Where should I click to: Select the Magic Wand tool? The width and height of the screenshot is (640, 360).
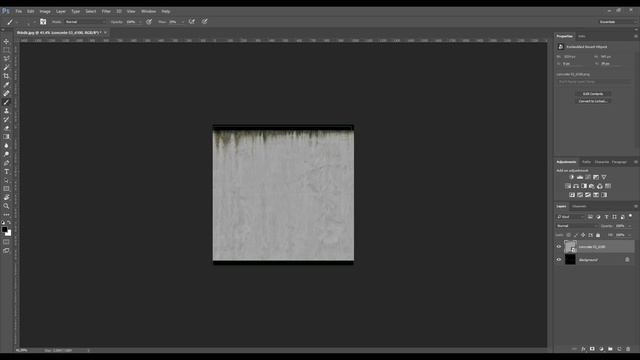6,67
